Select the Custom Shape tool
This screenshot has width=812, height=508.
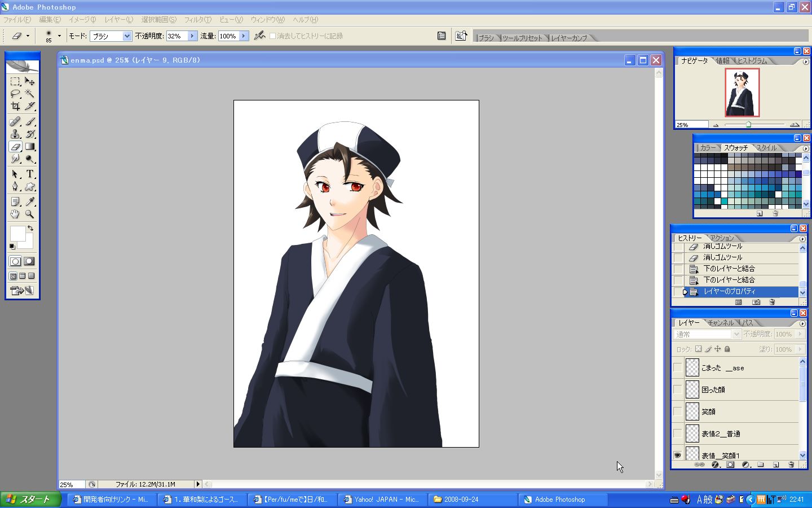[x=30, y=186]
